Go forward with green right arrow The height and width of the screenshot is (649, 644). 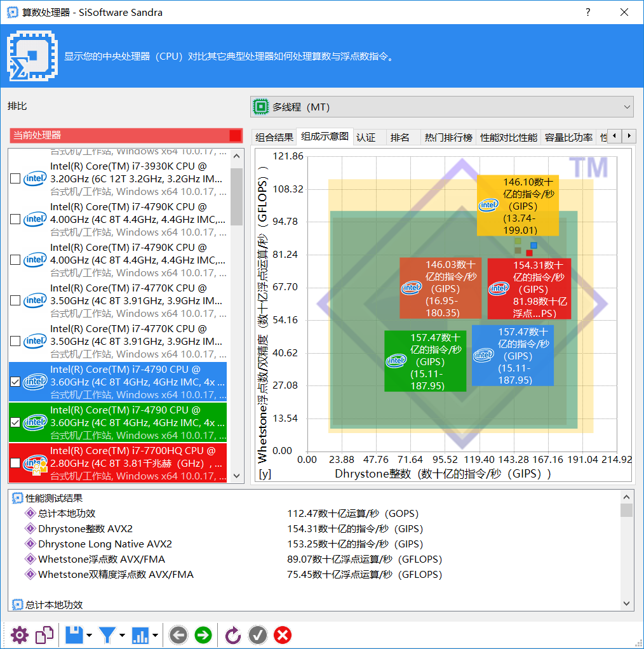pos(203,635)
